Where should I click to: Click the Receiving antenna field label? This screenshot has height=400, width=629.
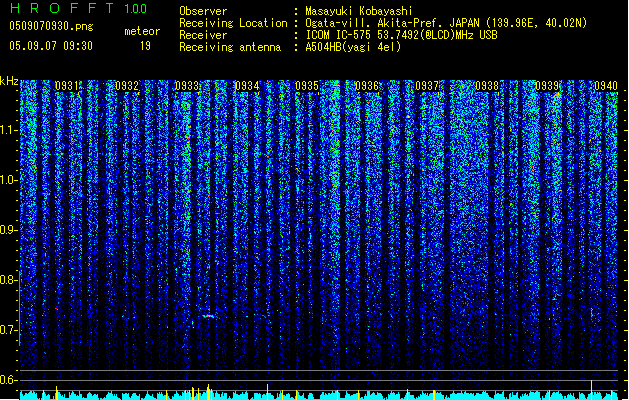(x=230, y=47)
